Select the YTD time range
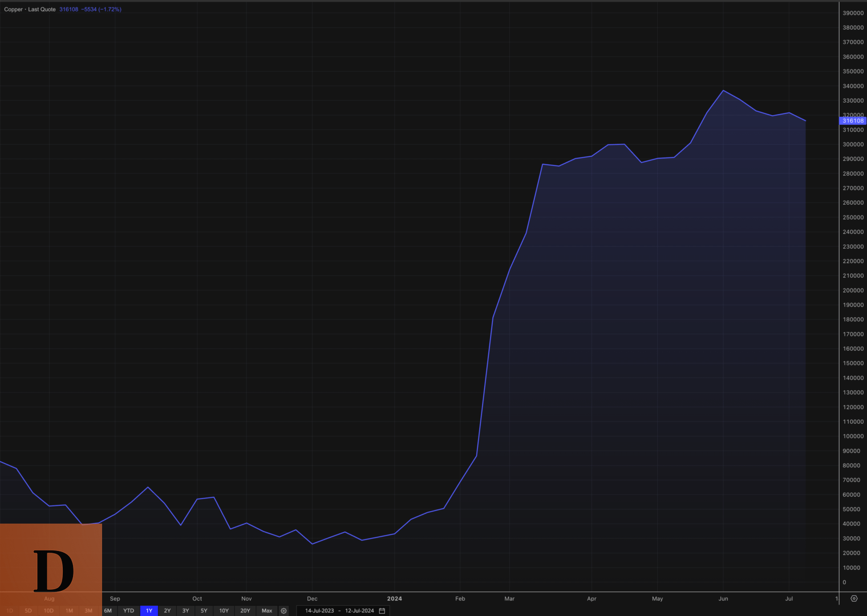This screenshot has height=616, width=867. click(129, 611)
